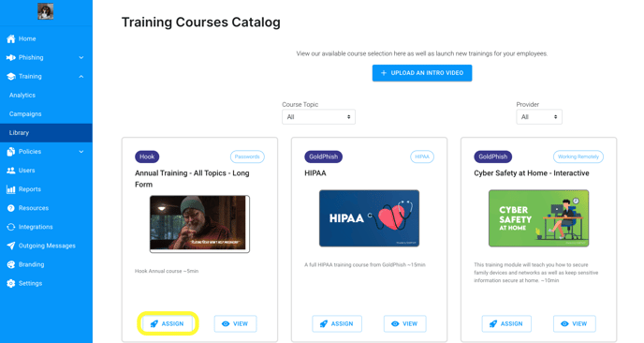Viewport: 644px width, 343px height.
Task: Open the Cyber Safety at Home thumbnail
Action: [x=538, y=218]
